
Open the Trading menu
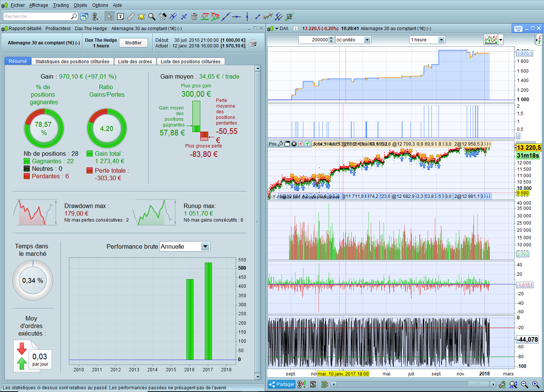[x=61, y=5]
